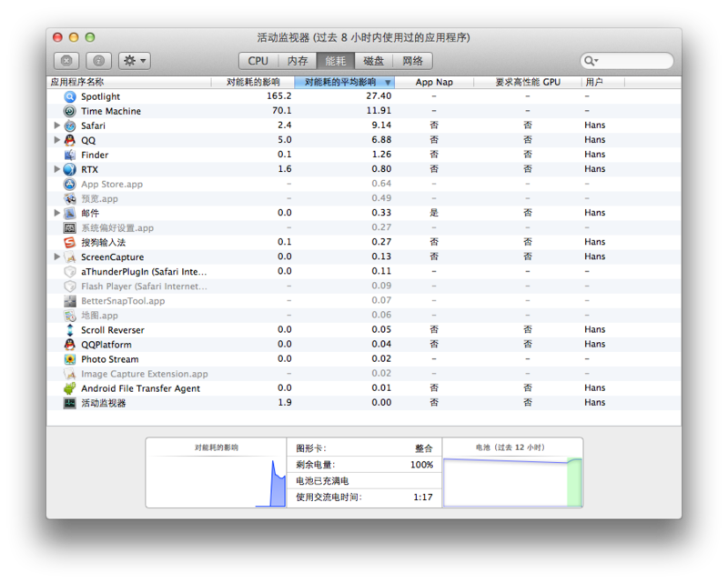Click the App Store.app icon
This screenshot has height=583, width=728.
[x=70, y=184]
